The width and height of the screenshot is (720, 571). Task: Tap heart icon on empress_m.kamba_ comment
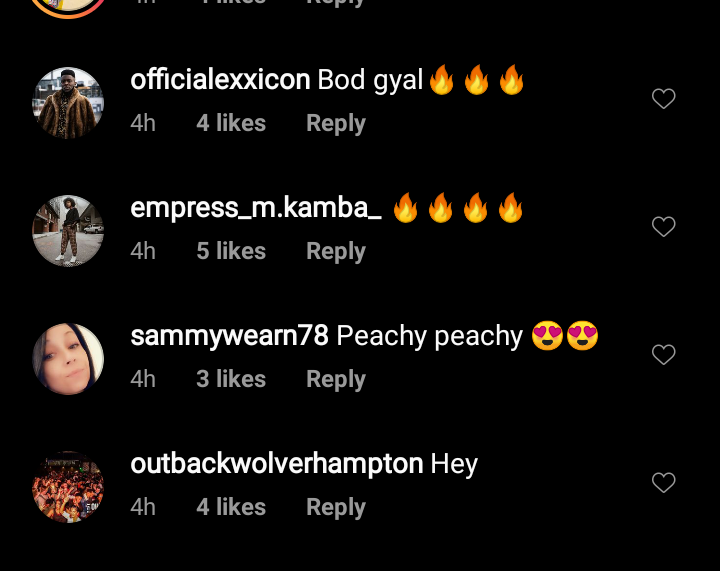point(664,226)
